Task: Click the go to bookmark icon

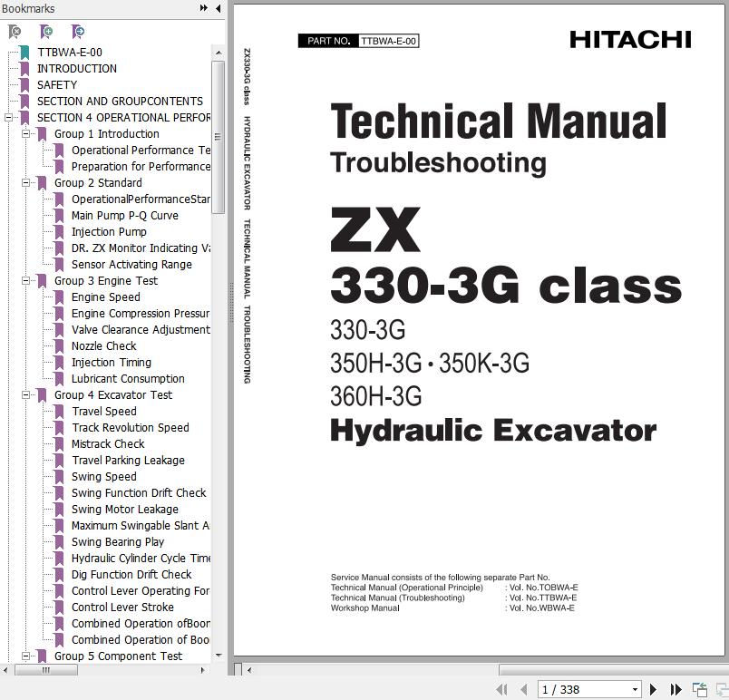Action: point(78,32)
